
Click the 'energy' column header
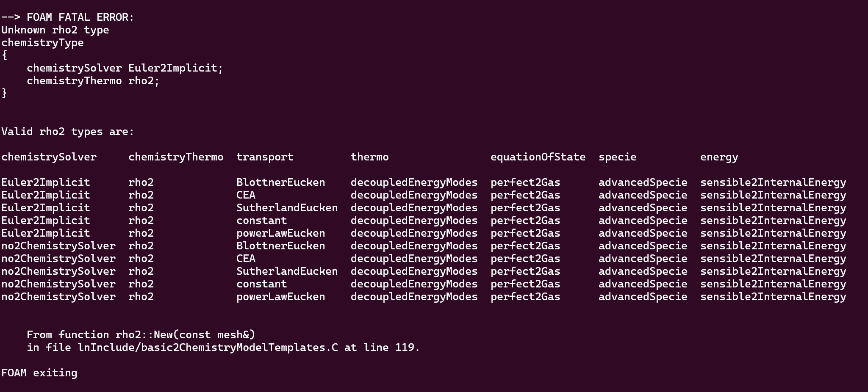[x=719, y=157]
